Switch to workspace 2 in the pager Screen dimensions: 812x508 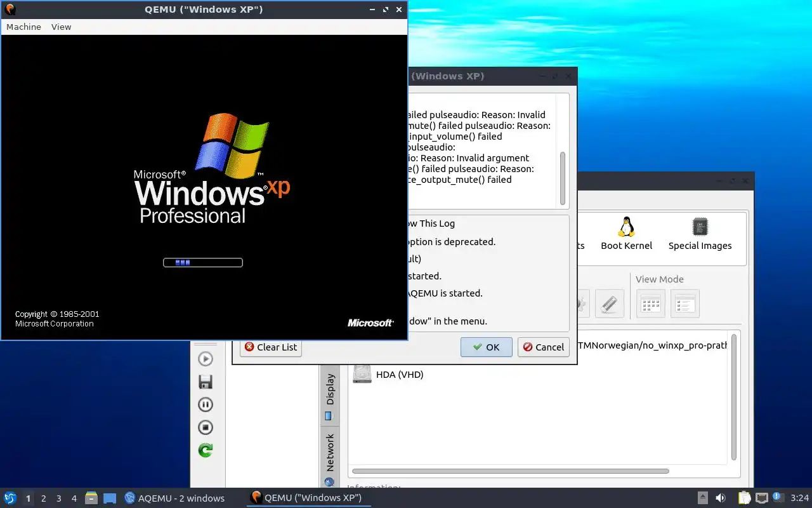43,498
